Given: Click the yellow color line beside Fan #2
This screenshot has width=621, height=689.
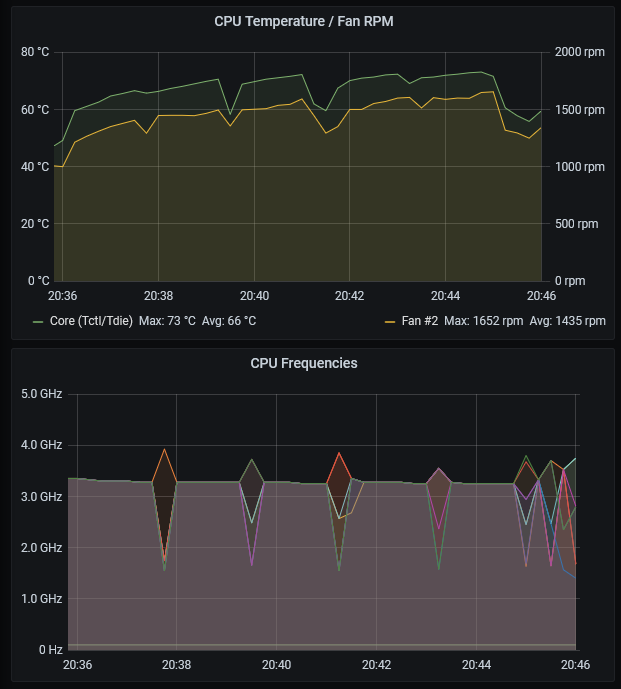Looking at the screenshot, I should pyautogui.click(x=391, y=322).
